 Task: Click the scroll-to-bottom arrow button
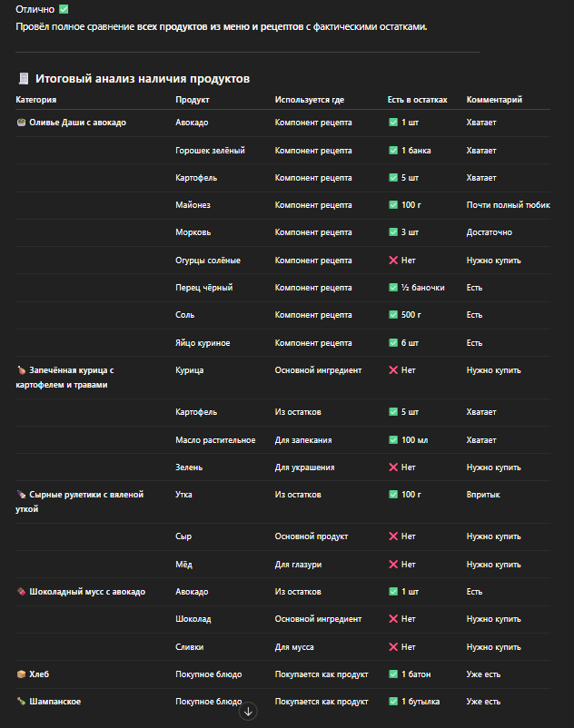(x=248, y=712)
